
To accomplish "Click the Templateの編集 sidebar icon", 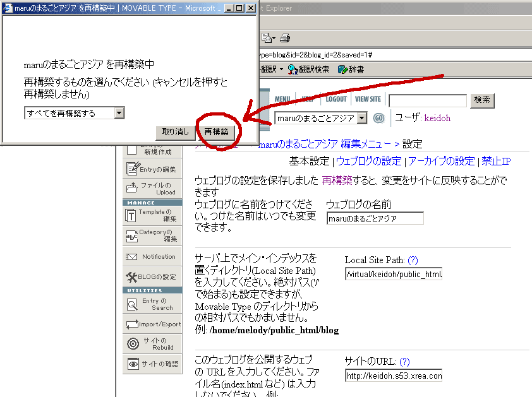I will tap(131, 215).
